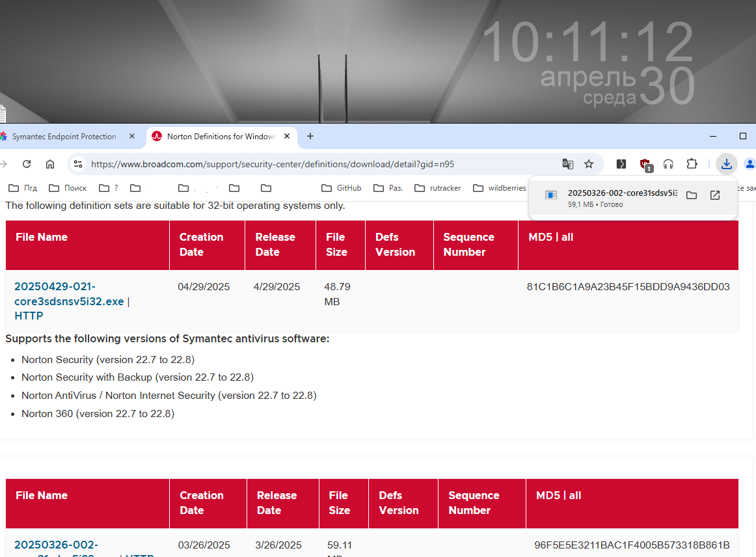This screenshot has height=557, width=756.
Task: Open downloaded file with the external-open icon
Action: [715, 195]
